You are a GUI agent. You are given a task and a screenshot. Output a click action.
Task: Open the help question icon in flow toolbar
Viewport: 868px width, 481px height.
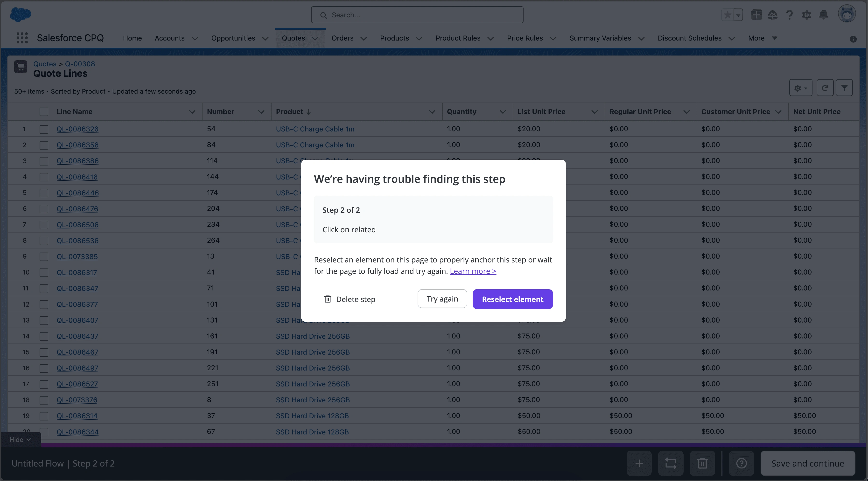(x=741, y=463)
